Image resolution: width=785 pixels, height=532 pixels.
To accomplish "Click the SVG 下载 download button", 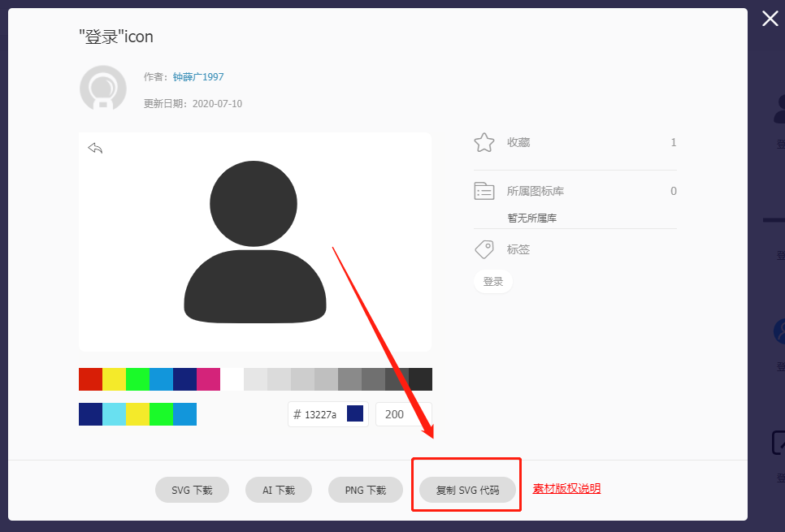I will [192, 490].
